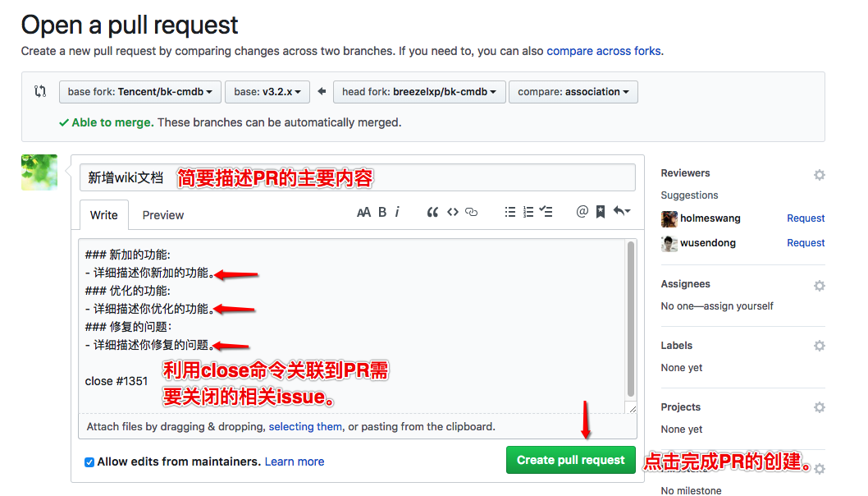Click the bold formatting icon
This screenshot has height=496, width=868.
point(382,212)
